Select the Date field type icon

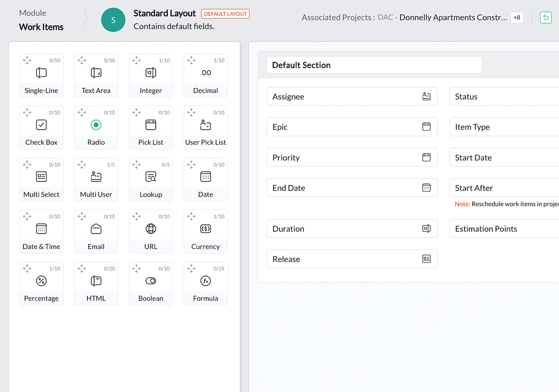coord(205,177)
